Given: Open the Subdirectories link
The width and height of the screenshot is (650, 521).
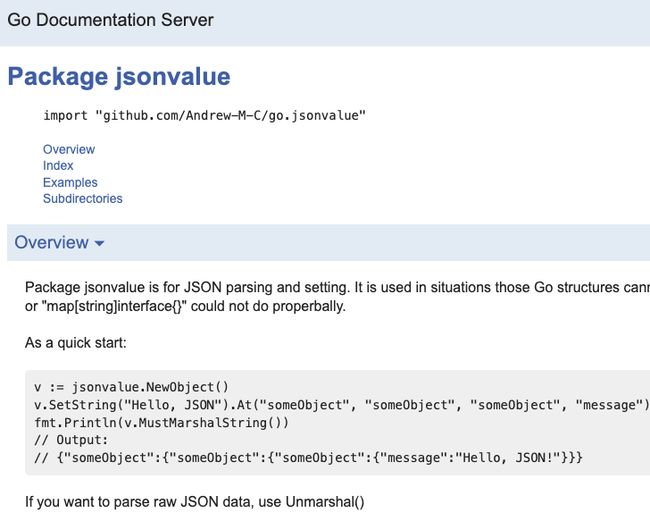Looking at the screenshot, I should click(82, 199).
